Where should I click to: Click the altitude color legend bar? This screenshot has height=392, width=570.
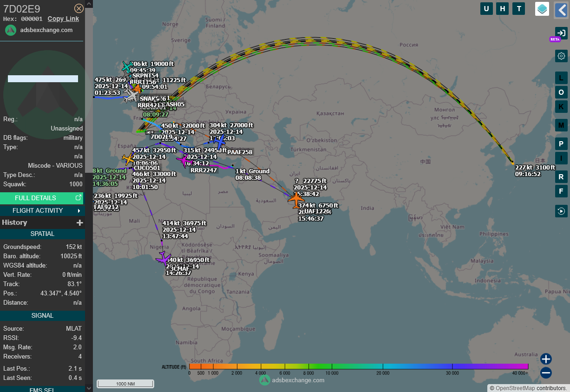tap(359, 366)
